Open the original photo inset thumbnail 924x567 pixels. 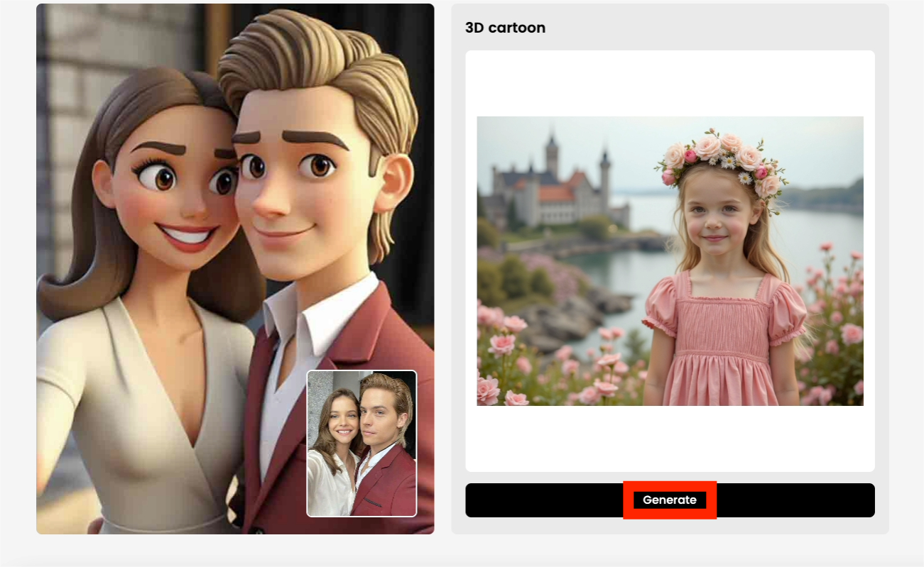[x=362, y=444]
